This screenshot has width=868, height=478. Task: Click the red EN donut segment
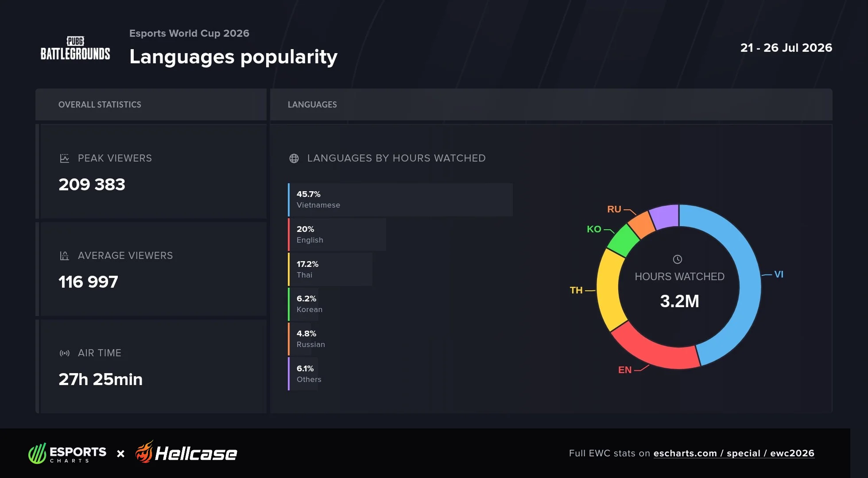(651, 351)
